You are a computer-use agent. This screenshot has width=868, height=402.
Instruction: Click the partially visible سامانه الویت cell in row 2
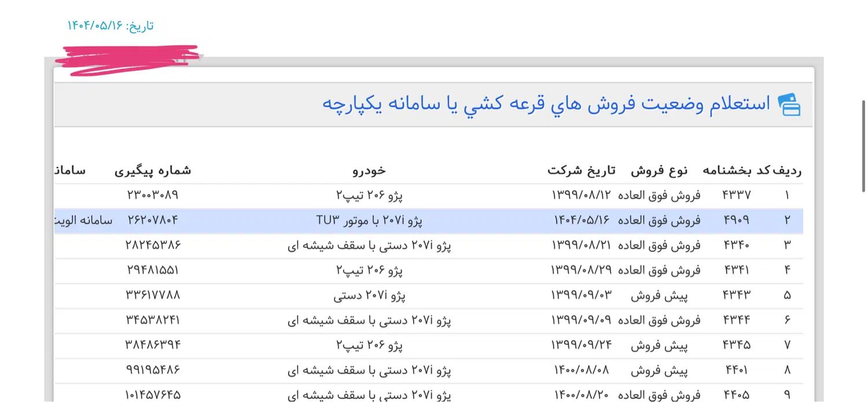coord(84,221)
